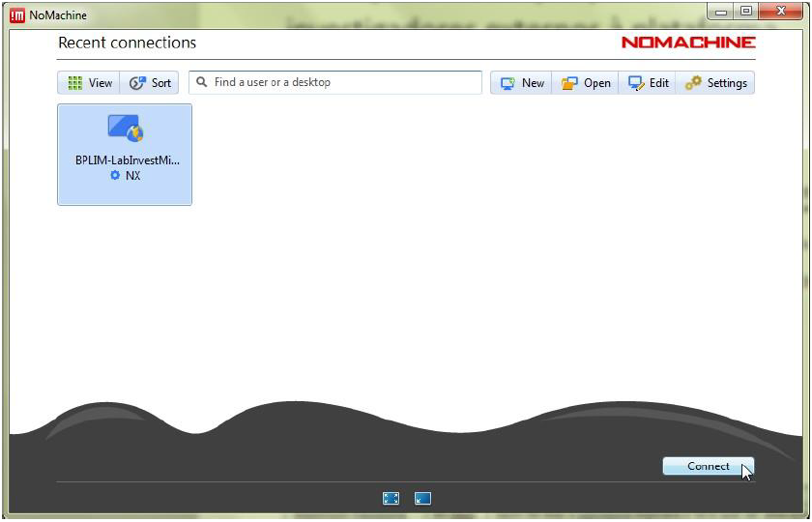
Task: Click the gear icon beside NX
Action: tap(115, 176)
